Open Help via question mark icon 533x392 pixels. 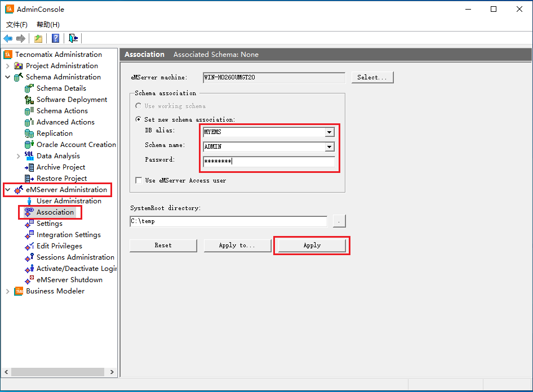55,38
